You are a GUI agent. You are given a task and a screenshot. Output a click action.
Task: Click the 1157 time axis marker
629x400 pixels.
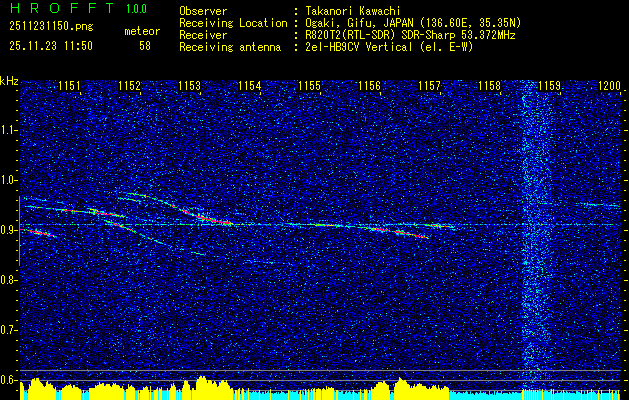click(430, 85)
